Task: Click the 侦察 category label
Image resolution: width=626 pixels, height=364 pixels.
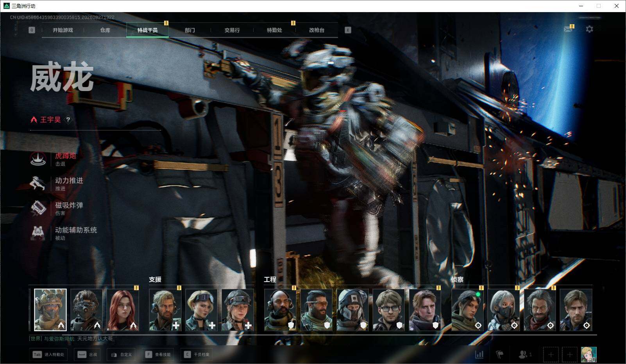Action: click(458, 280)
